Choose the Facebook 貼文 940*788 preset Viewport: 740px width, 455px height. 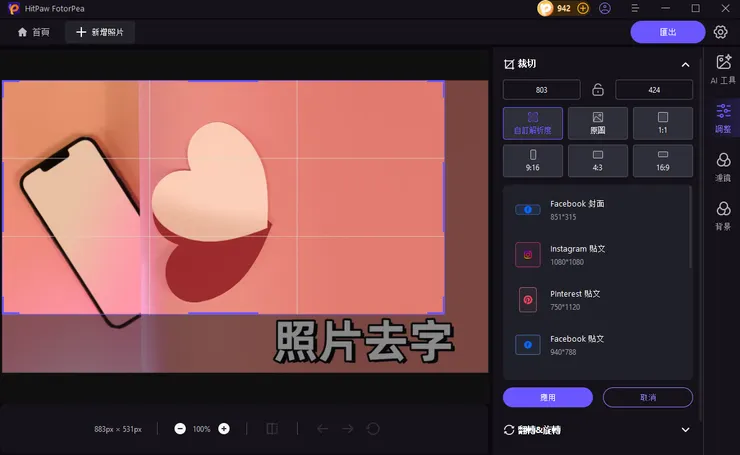tap(597, 345)
